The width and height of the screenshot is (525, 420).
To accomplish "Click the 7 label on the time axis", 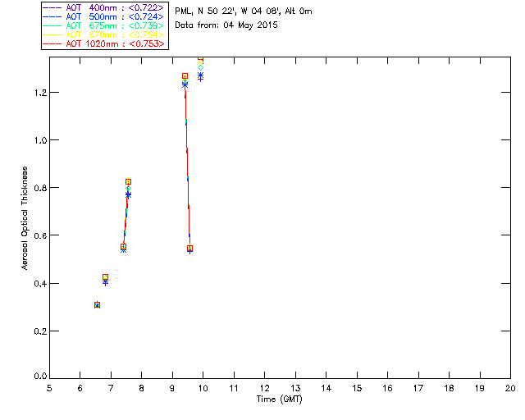I will (x=111, y=388).
